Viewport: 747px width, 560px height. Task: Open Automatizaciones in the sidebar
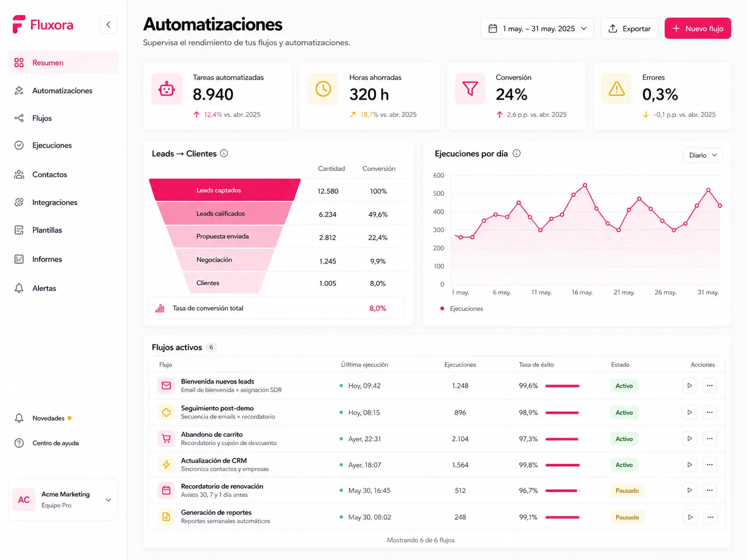click(x=63, y=90)
